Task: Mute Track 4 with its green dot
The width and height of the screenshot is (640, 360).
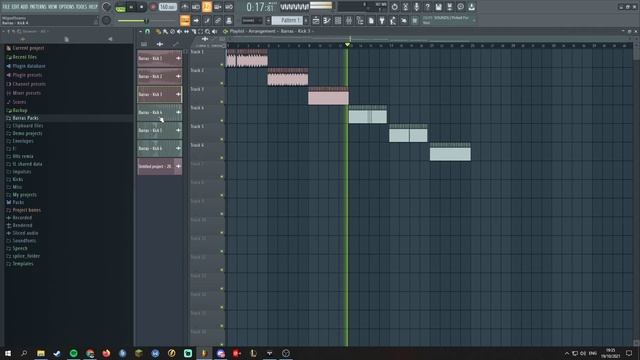Action: [x=222, y=120]
